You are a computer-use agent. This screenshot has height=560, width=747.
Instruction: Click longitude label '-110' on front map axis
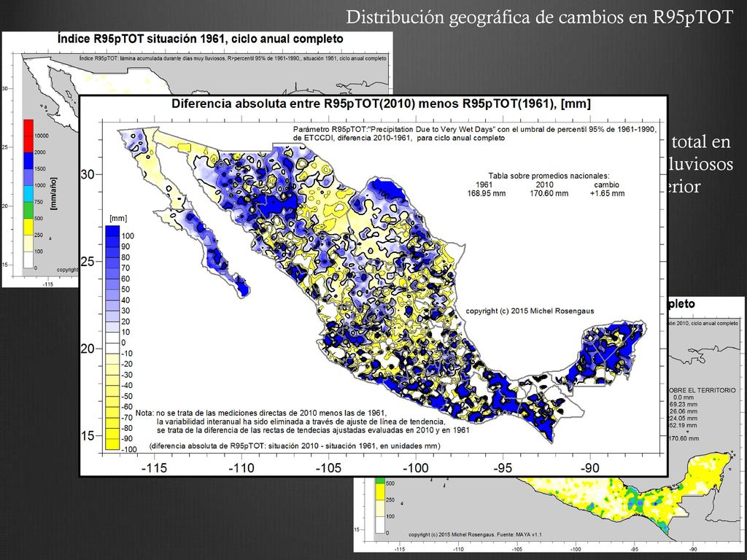pyautogui.click(x=241, y=468)
